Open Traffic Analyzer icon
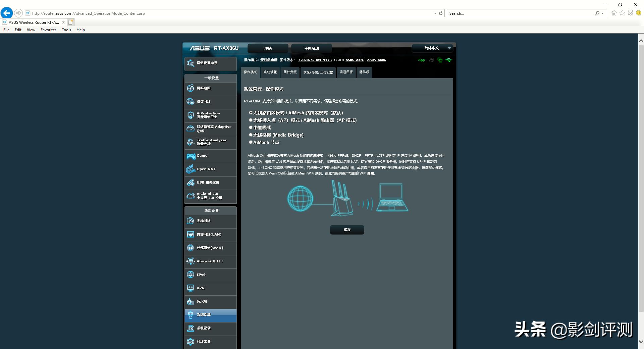Viewport: 644px width, 349px height. click(191, 142)
